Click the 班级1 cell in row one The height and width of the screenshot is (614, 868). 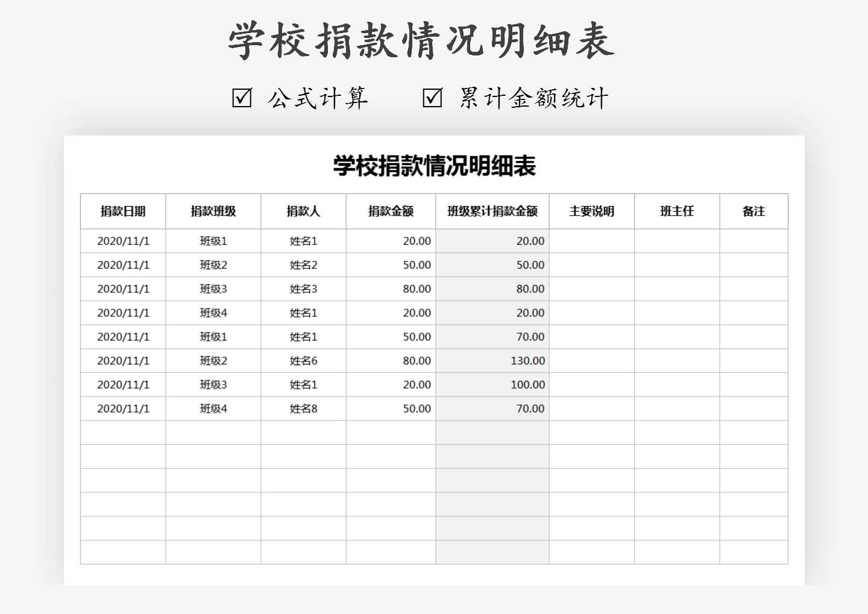coord(213,240)
